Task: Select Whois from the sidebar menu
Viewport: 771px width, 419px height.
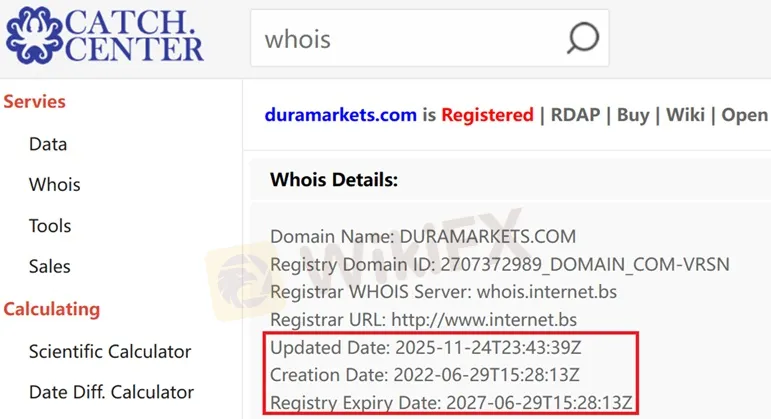Action: point(55,184)
